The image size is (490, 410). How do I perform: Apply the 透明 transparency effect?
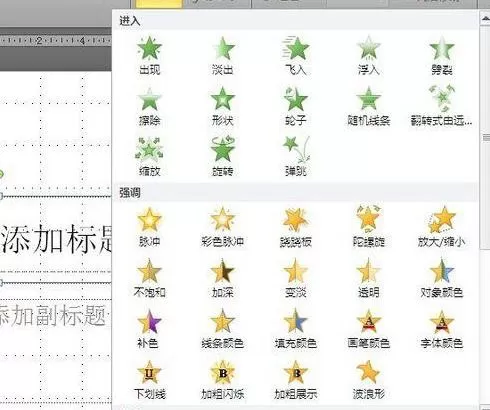pyautogui.click(x=368, y=278)
